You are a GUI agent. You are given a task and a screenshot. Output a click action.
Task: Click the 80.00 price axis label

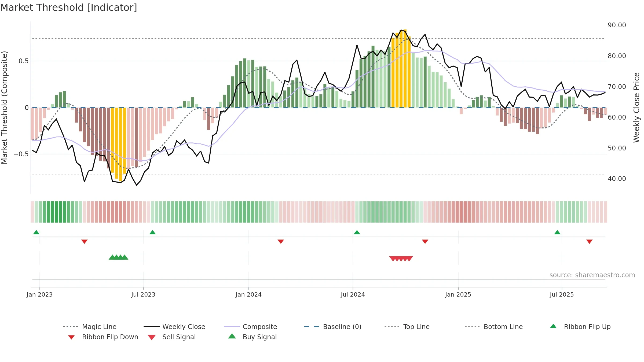click(617, 56)
